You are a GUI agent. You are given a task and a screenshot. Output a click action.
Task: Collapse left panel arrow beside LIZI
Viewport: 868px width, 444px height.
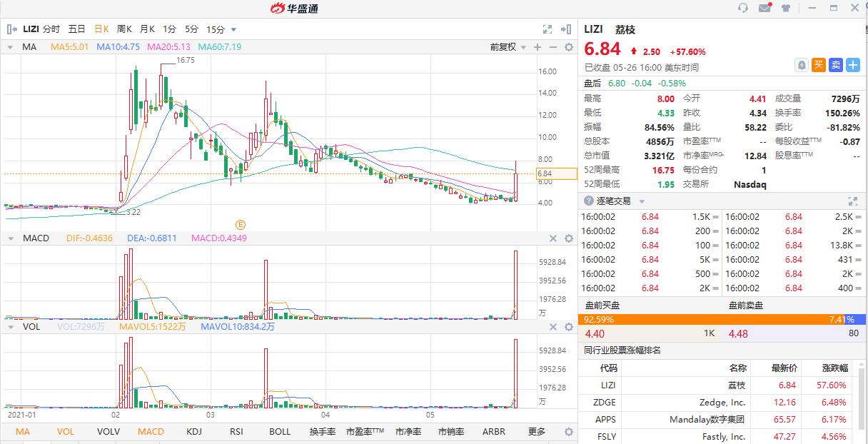click(x=12, y=29)
